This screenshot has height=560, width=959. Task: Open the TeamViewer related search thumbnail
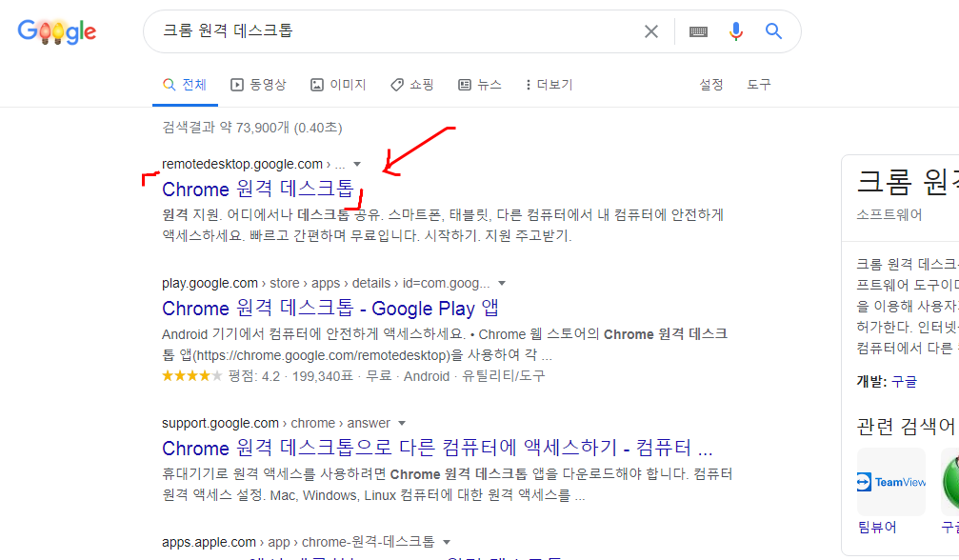(891, 482)
